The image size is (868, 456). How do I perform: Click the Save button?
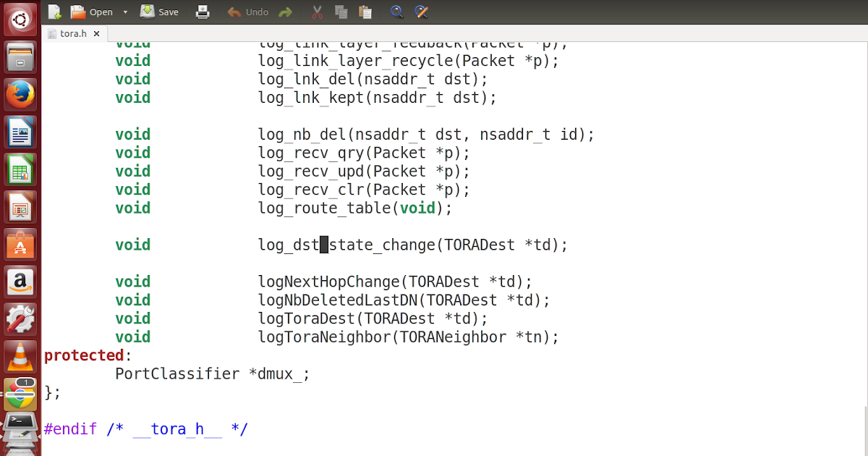point(159,12)
